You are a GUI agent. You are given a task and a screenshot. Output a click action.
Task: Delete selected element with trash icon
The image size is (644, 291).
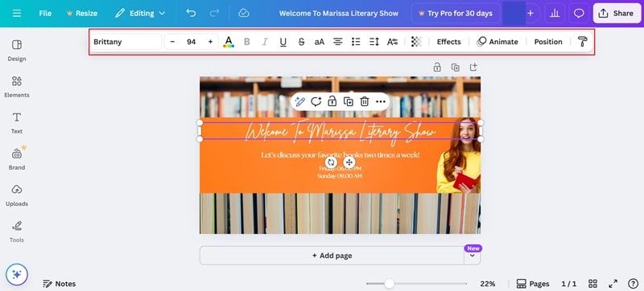click(x=365, y=101)
